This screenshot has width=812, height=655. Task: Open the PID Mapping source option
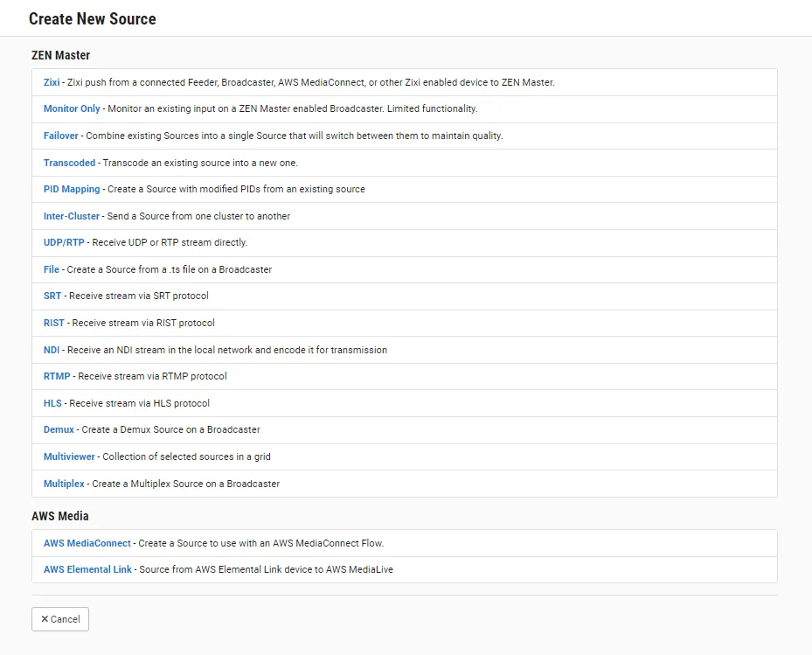click(x=72, y=189)
